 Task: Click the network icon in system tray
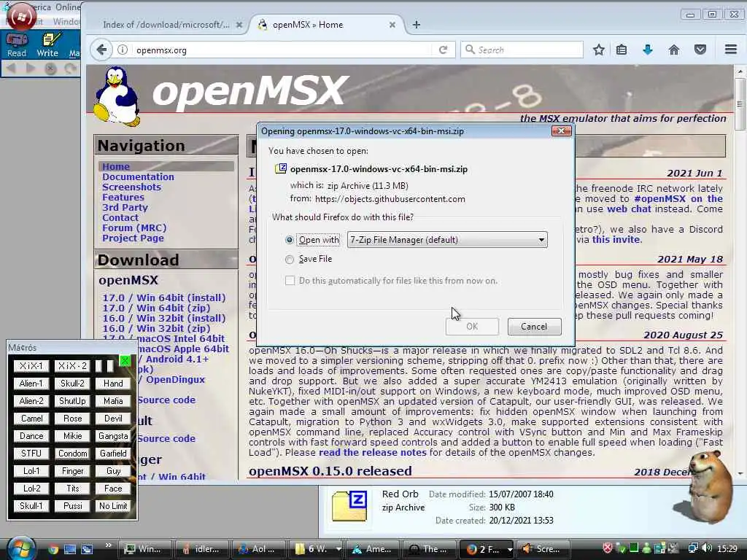click(x=693, y=548)
